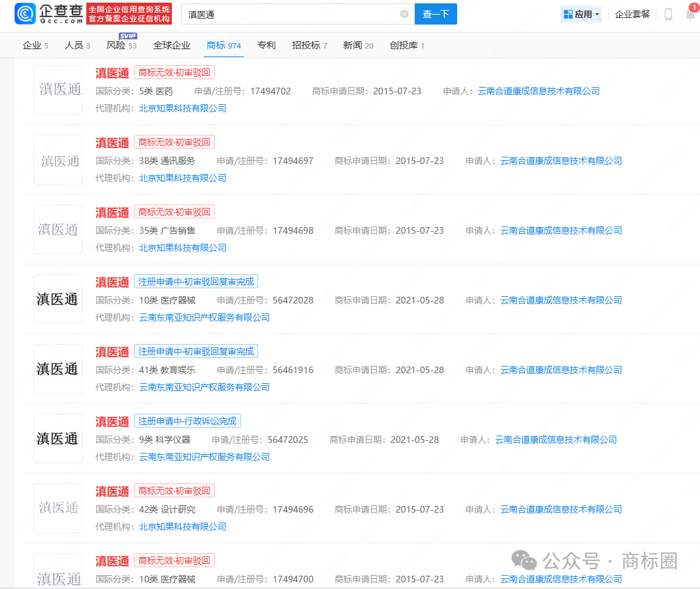Click the 查一下 search button

click(436, 14)
